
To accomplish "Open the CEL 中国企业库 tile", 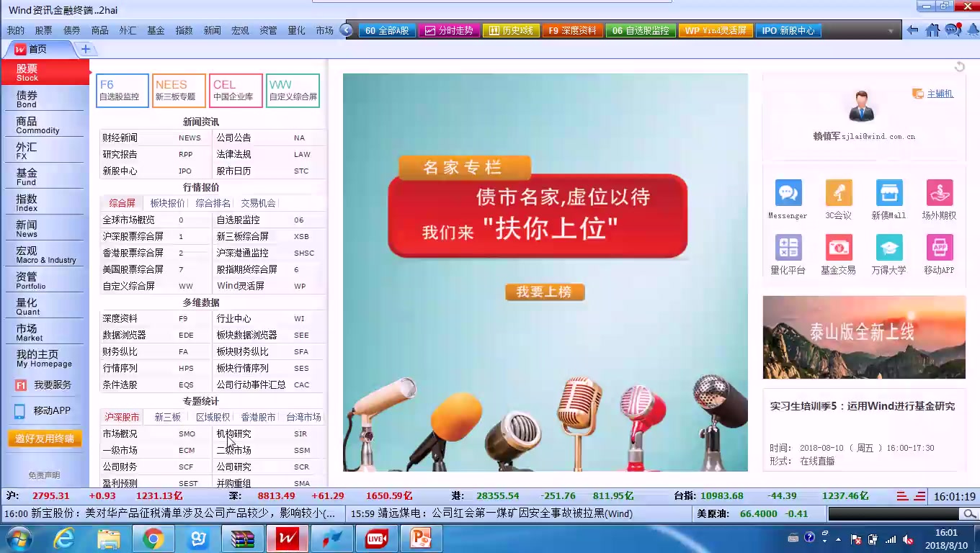I will click(x=236, y=91).
